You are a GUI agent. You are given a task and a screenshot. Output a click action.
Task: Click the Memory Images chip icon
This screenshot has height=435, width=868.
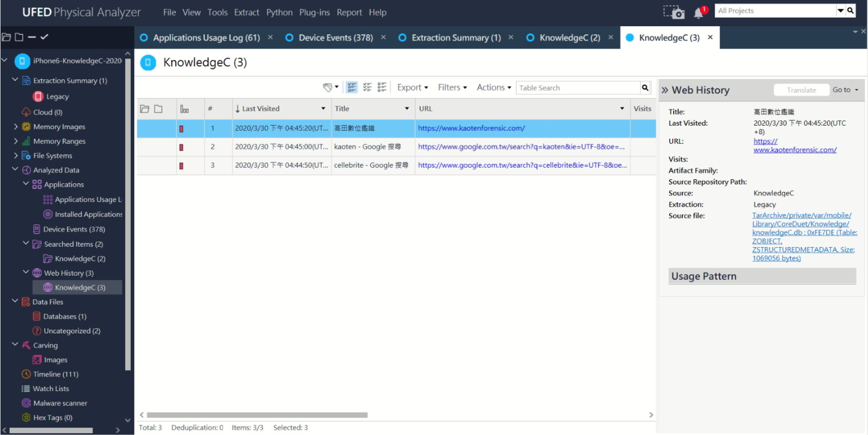tap(26, 127)
